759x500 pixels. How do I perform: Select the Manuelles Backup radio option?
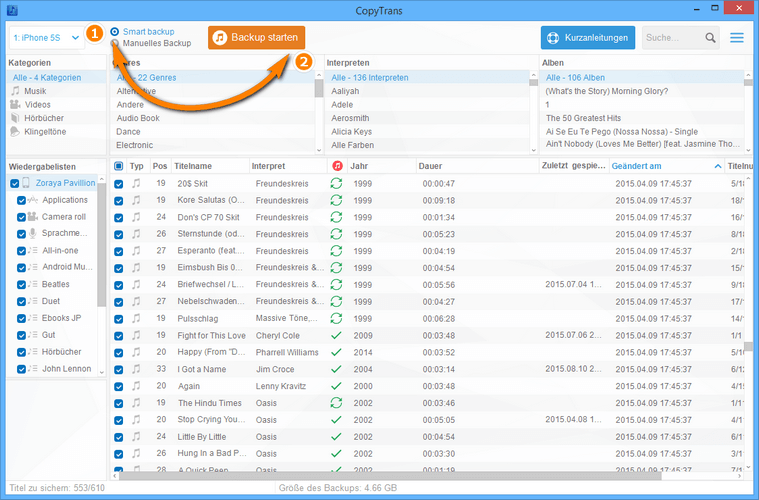(x=114, y=43)
